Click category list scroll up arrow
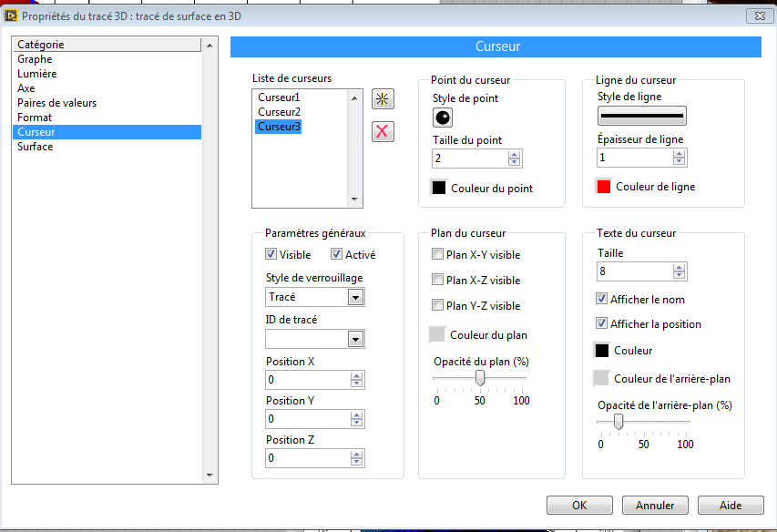The width and height of the screenshot is (777, 532). point(210,45)
